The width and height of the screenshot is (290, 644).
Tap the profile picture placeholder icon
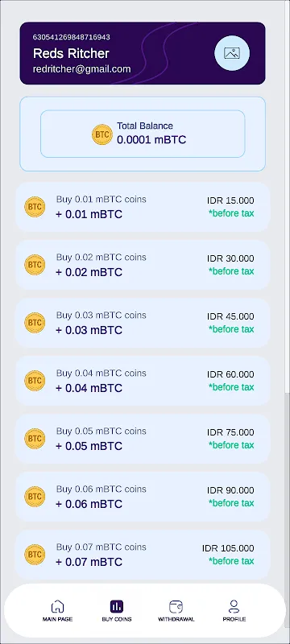pyautogui.click(x=232, y=53)
